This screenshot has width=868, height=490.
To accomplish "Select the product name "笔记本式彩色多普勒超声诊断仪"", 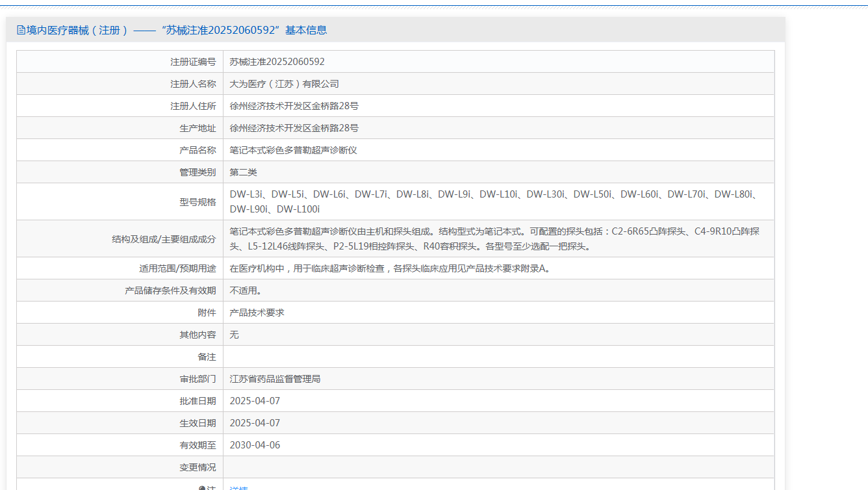I will (294, 150).
